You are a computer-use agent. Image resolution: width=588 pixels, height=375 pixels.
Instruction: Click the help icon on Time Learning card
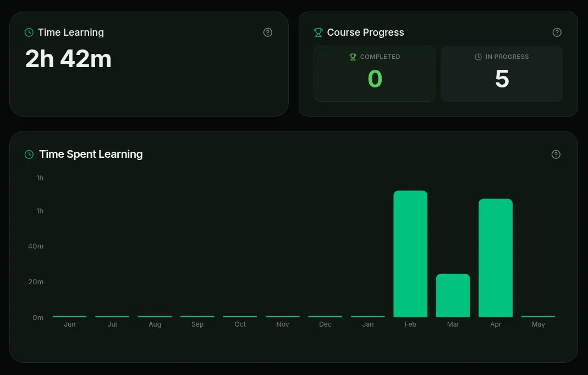click(x=268, y=32)
